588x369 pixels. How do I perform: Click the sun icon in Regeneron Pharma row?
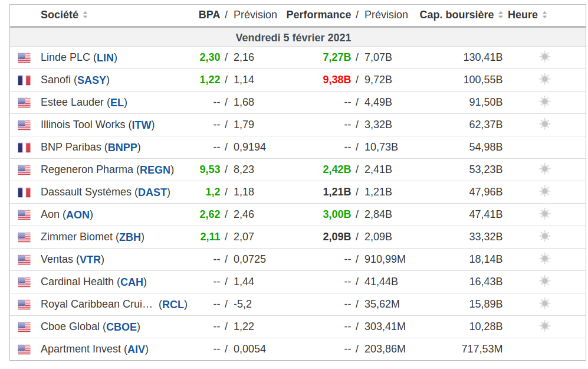coord(544,169)
